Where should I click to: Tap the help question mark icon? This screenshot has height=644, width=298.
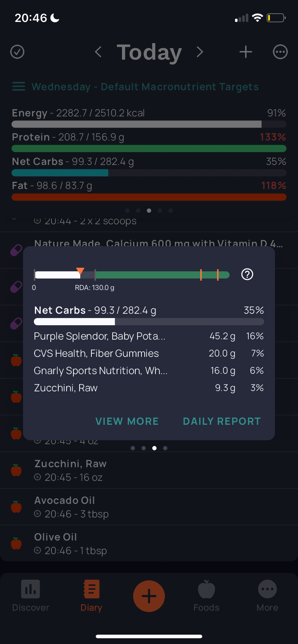(x=247, y=275)
